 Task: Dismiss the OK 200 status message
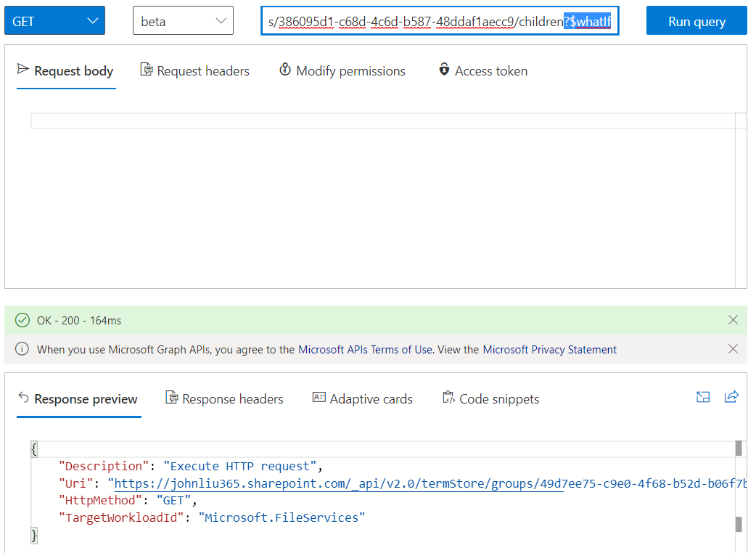733,319
